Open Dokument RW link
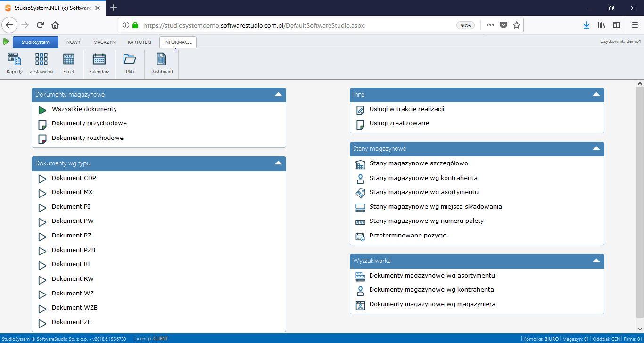The image size is (644, 343). pyautogui.click(x=73, y=279)
